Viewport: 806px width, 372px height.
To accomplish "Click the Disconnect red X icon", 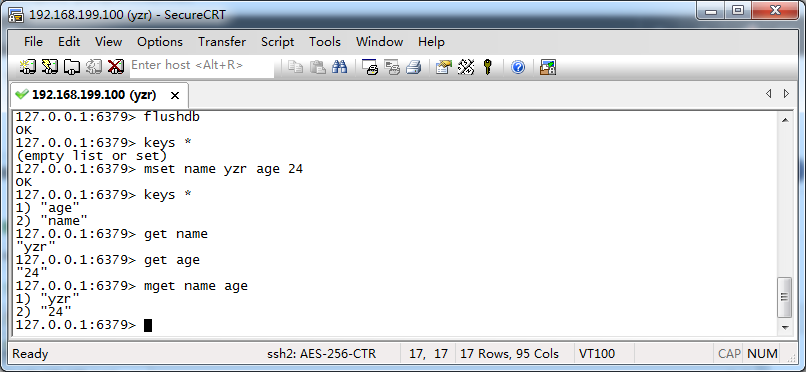I will tap(116, 67).
